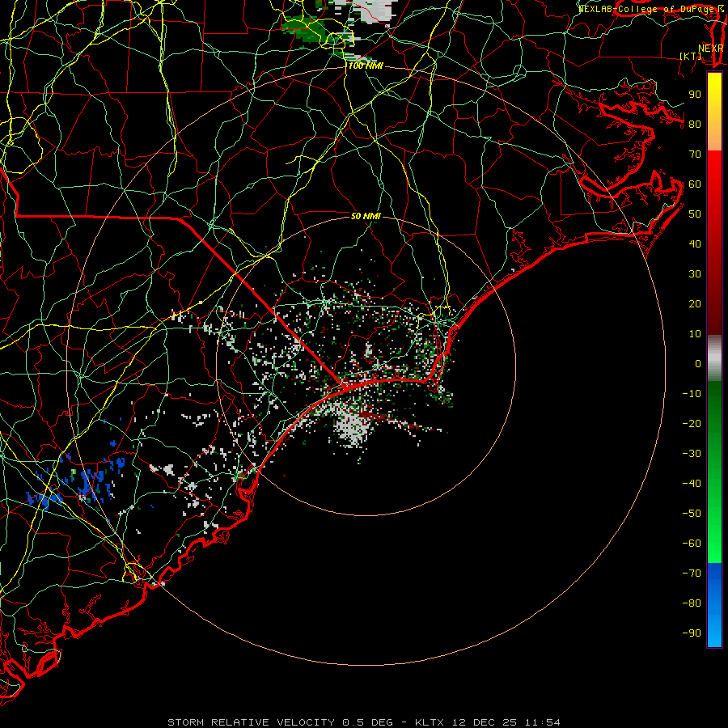Select the -80 value on velocity scale
This screenshot has height=728, width=728.
[x=692, y=603]
